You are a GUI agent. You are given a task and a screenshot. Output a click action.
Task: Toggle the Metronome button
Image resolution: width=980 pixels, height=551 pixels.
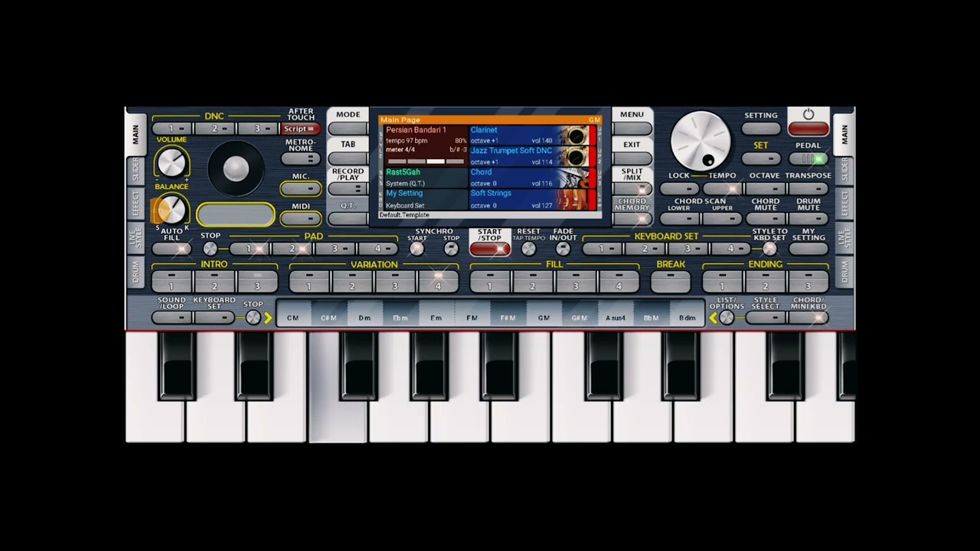300,158
